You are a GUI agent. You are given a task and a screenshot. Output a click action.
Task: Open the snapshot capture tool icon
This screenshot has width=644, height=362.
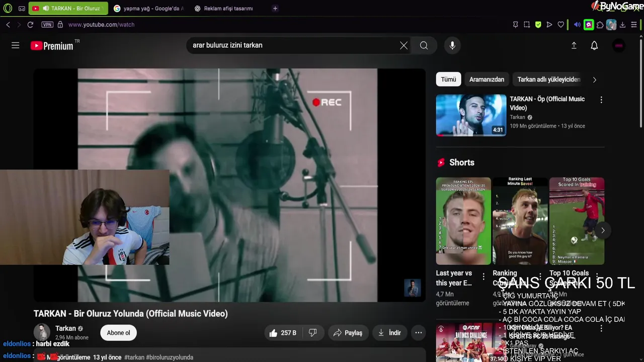(x=527, y=25)
